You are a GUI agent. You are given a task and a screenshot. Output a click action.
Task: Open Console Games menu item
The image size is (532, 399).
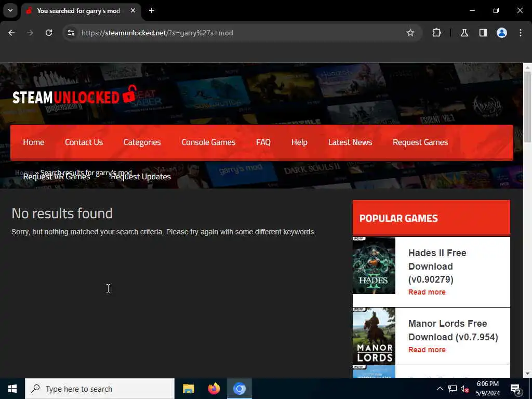(208, 142)
